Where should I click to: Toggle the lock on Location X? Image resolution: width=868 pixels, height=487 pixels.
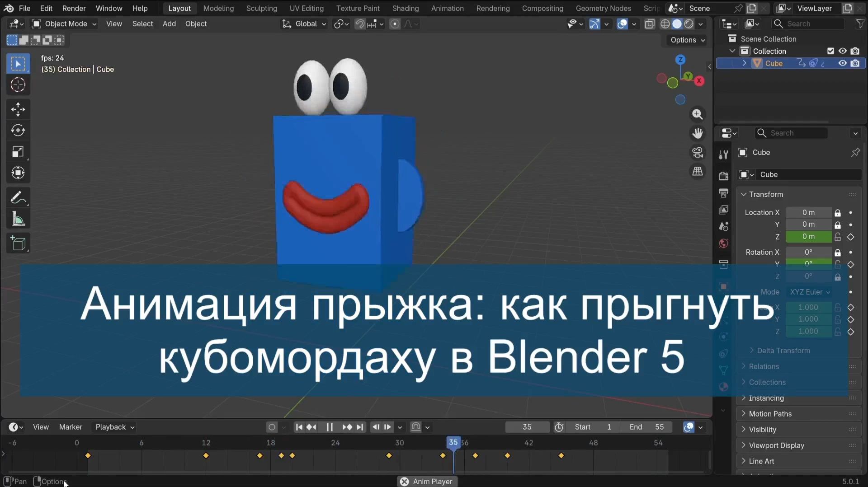click(x=838, y=212)
